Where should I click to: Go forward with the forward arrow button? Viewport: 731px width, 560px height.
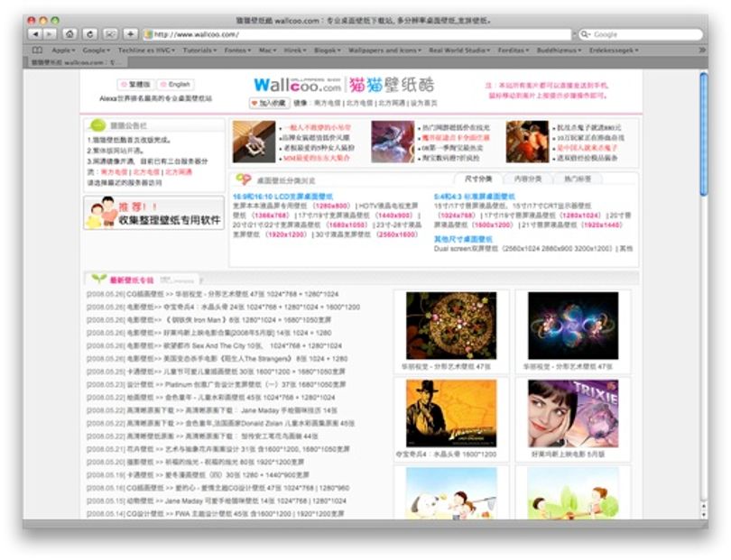pos(50,34)
